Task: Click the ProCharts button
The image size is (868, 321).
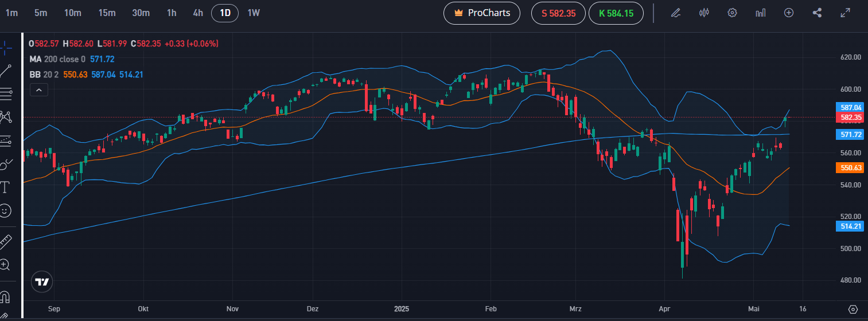Action: tap(481, 13)
